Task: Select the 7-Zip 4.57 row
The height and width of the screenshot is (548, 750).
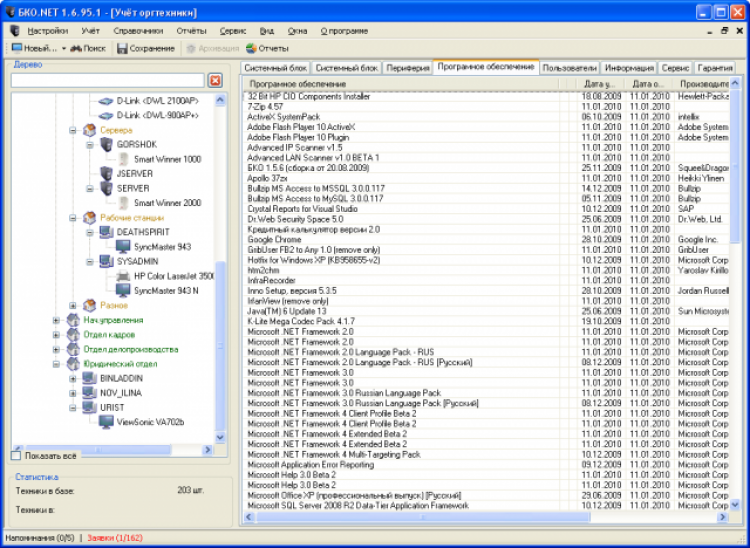Action: (486, 107)
